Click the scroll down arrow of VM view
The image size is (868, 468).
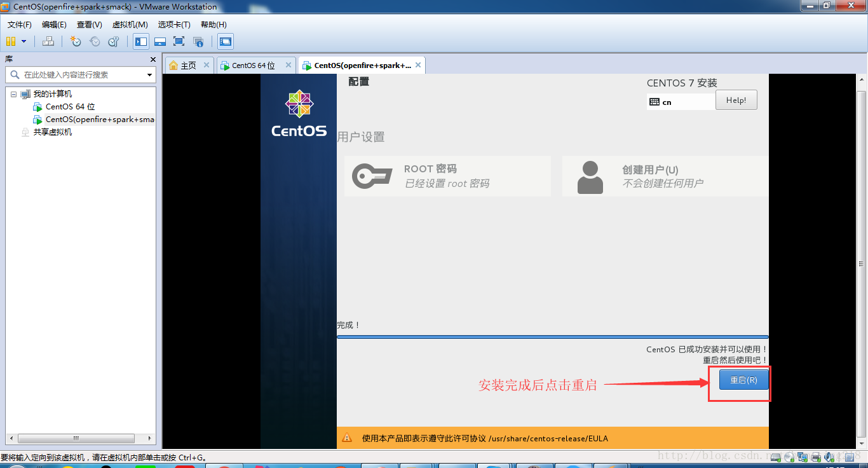click(x=862, y=443)
